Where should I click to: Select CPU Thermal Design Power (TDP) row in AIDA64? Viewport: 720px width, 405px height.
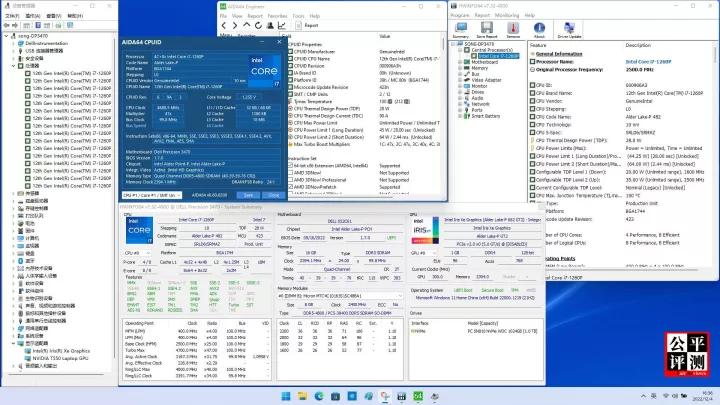[x=365, y=109]
